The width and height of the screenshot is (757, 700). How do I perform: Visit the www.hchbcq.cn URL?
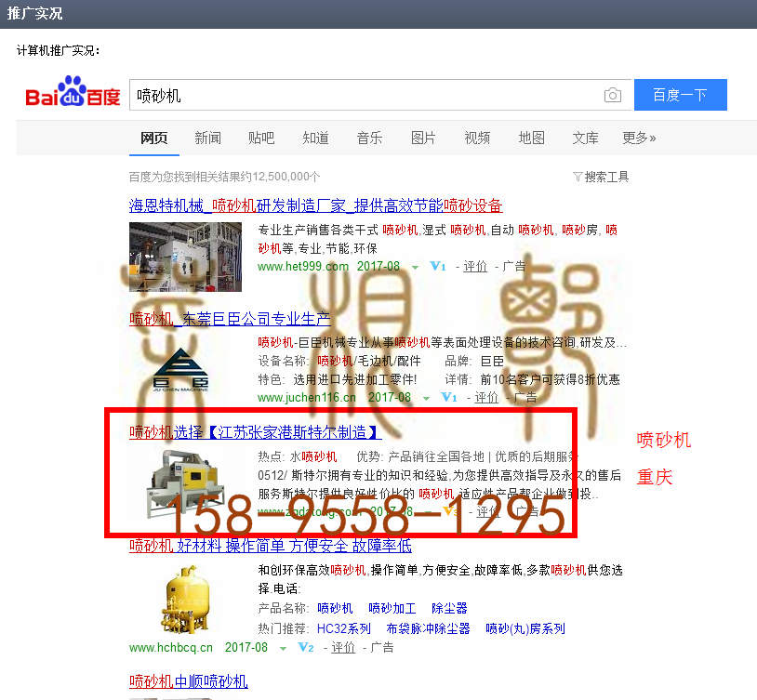click(171, 648)
